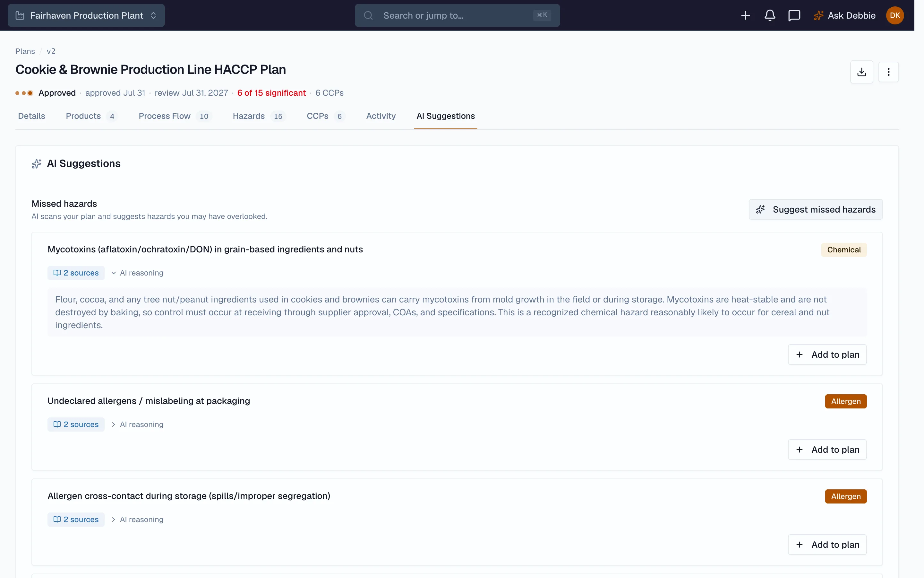Click Suggest missed hazards button
The height and width of the screenshot is (578, 924).
click(816, 209)
